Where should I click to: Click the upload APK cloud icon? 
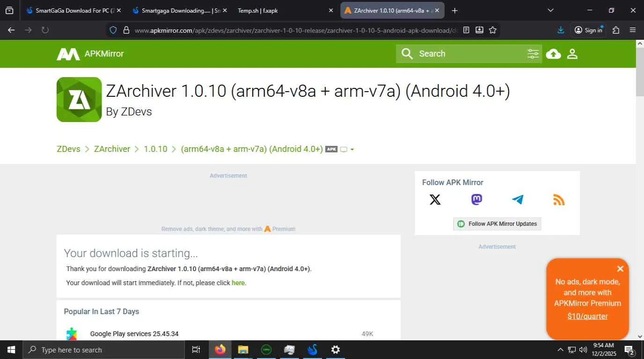554,54
